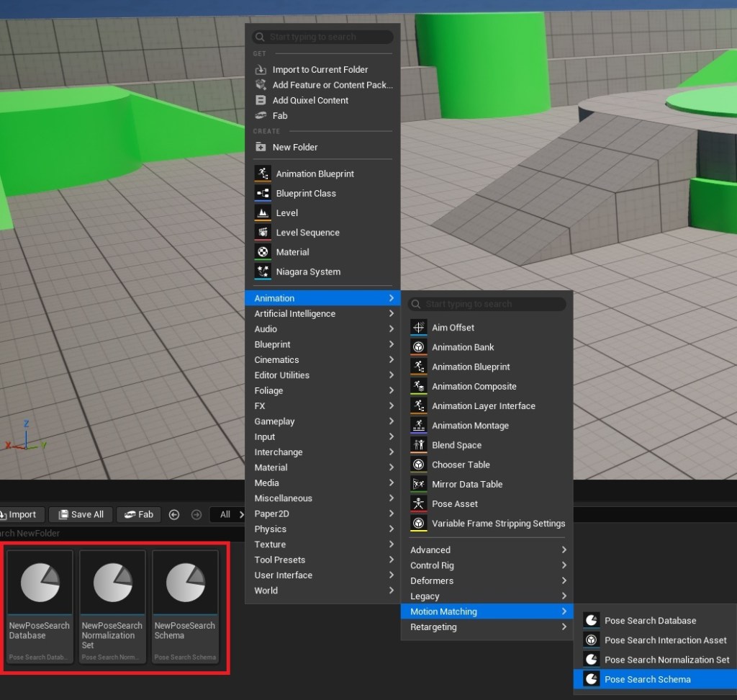The image size is (737, 700).
Task: Click the Mirror Data Table icon
Action: (419, 485)
